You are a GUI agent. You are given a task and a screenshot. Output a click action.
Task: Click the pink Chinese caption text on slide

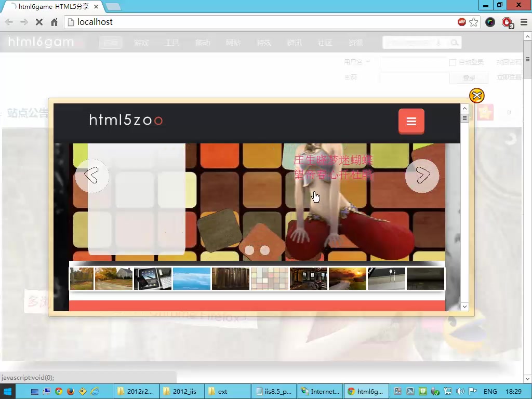tap(333, 167)
